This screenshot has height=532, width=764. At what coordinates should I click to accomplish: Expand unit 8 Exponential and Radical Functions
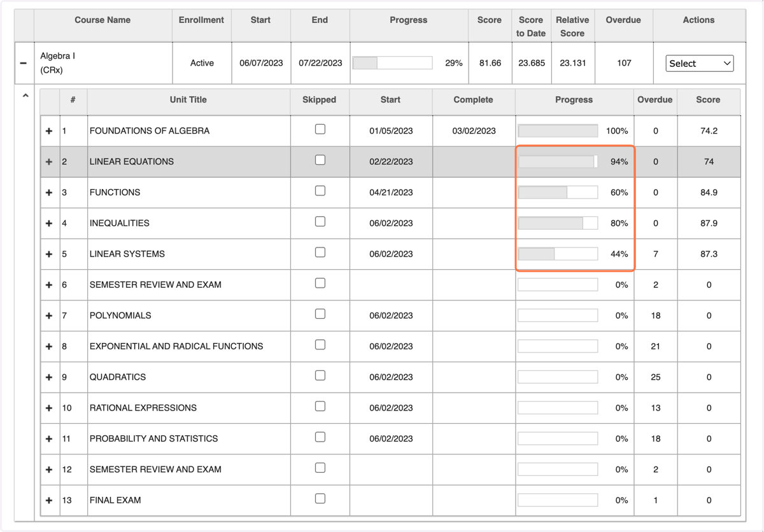click(49, 346)
